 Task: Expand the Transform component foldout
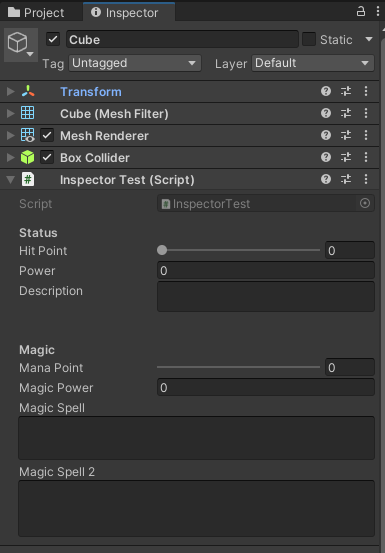(x=11, y=92)
